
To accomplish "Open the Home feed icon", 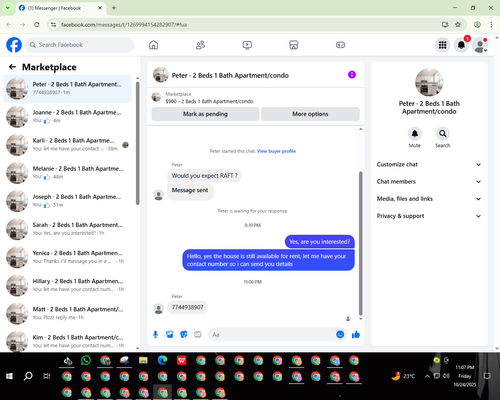I will (153, 45).
